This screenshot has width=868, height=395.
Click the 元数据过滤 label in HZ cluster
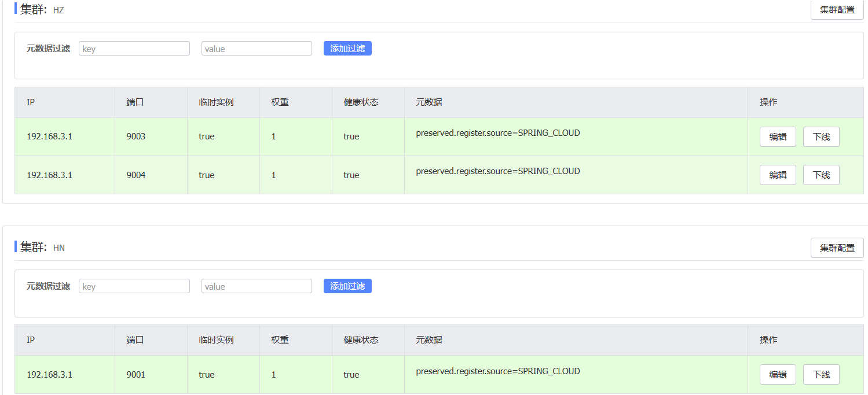(x=48, y=49)
